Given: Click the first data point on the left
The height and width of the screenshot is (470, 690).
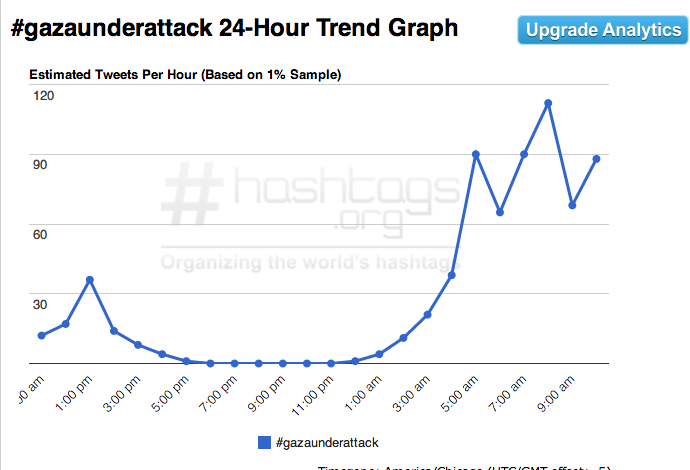Looking at the screenshot, I should tap(41, 335).
